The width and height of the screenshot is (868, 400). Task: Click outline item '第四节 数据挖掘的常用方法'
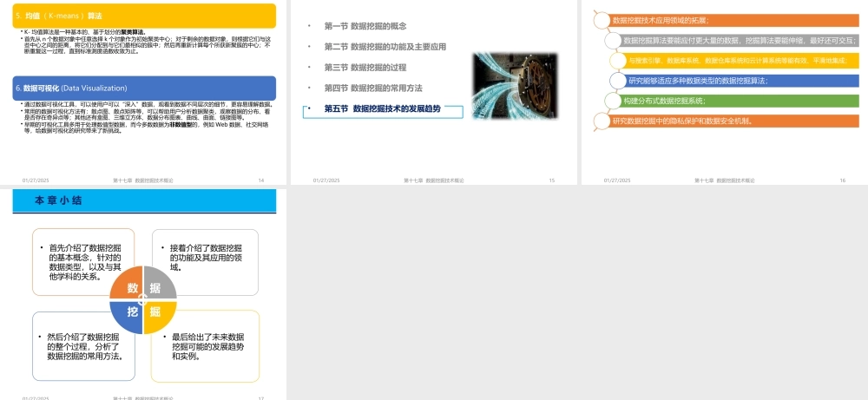point(373,88)
